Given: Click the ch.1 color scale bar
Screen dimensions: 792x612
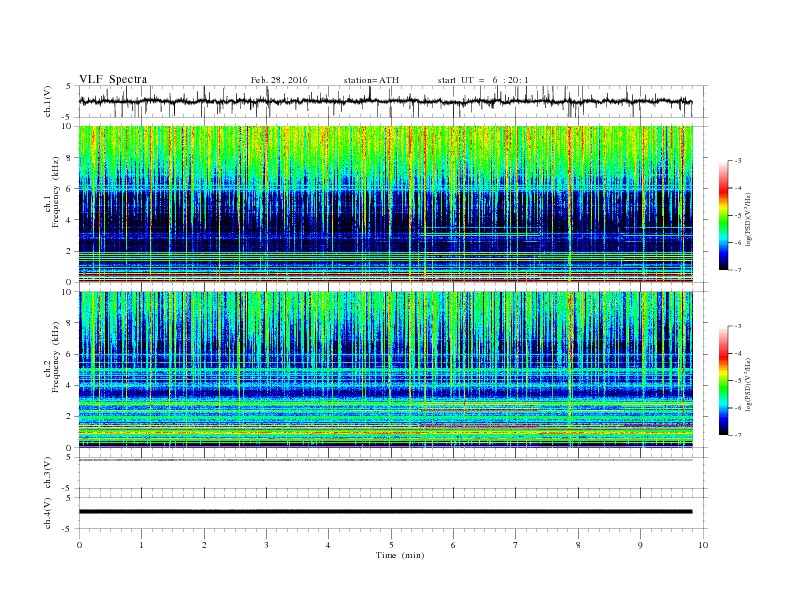Looking at the screenshot, I should [x=723, y=215].
